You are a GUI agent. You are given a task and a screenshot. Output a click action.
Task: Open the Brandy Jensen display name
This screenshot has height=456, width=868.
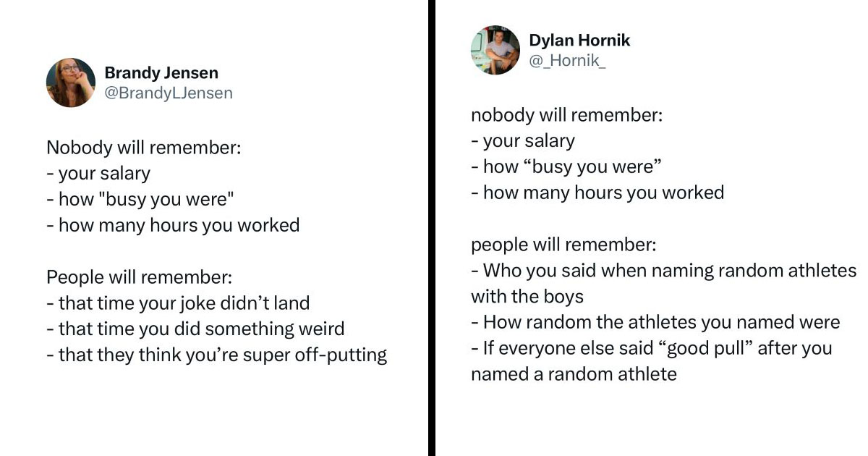tap(161, 72)
